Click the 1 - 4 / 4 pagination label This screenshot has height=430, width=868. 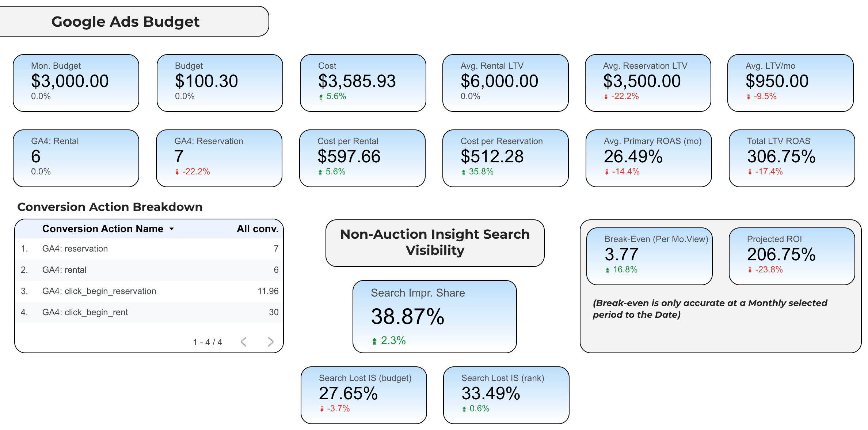[x=208, y=342]
